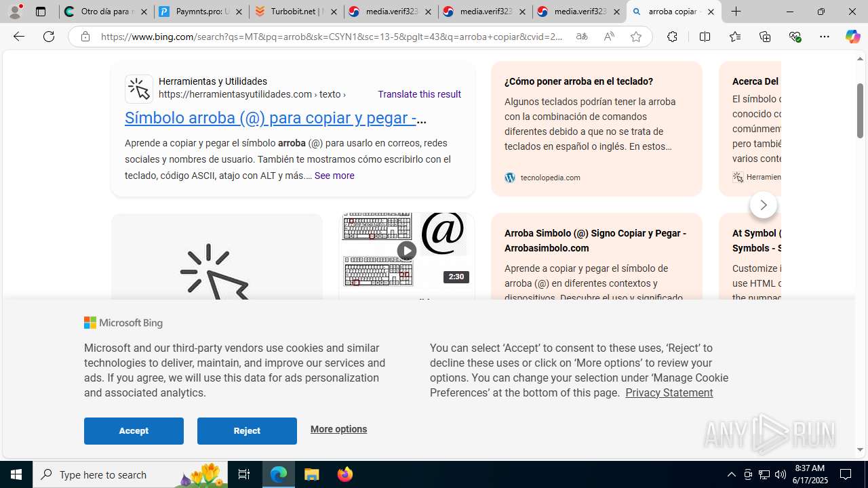The width and height of the screenshot is (868, 488).
Task: Click the Windows search box
Action: 132,474
